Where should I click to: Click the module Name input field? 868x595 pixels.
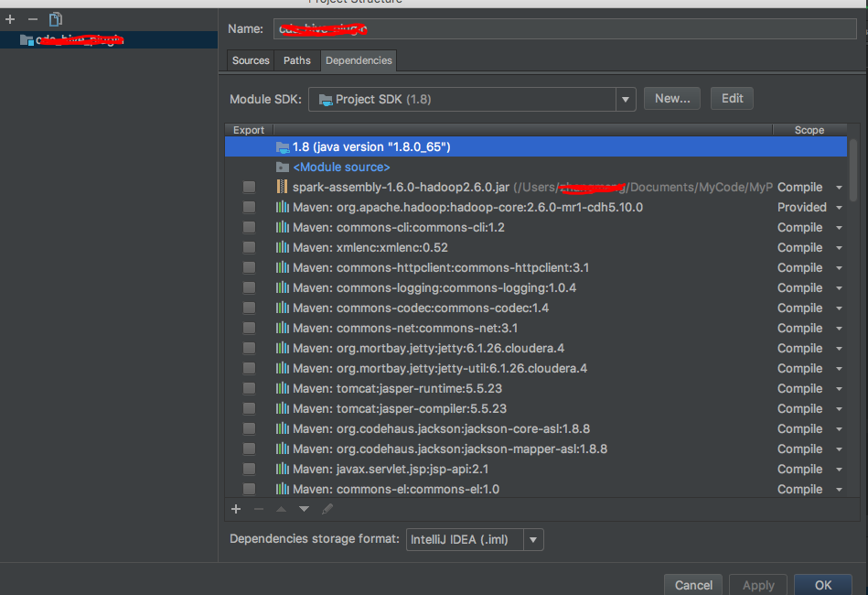point(564,28)
